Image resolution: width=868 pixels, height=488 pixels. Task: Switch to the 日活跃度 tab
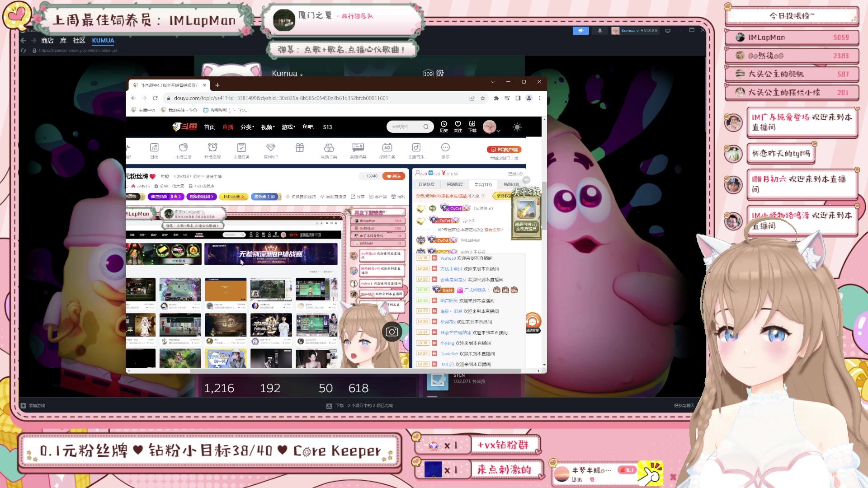(426, 184)
